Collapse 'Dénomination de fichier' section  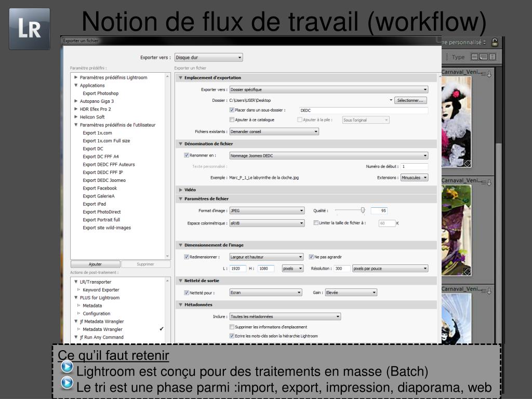tap(181, 144)
